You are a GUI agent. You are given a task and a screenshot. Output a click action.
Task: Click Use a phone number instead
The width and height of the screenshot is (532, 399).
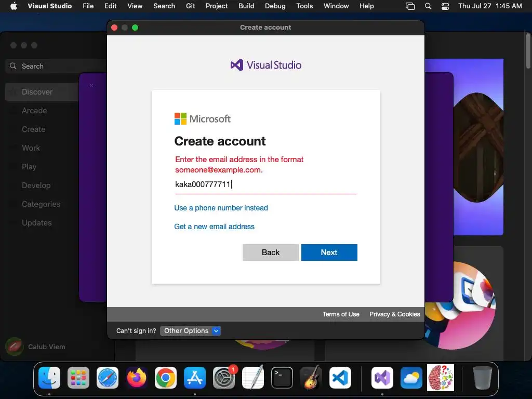(221, 208)
